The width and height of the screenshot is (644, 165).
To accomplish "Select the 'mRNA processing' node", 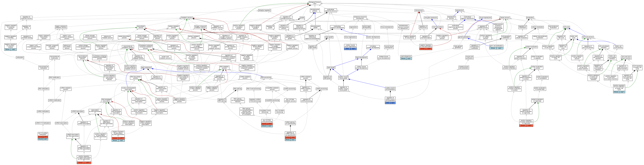I will [322, 89].
